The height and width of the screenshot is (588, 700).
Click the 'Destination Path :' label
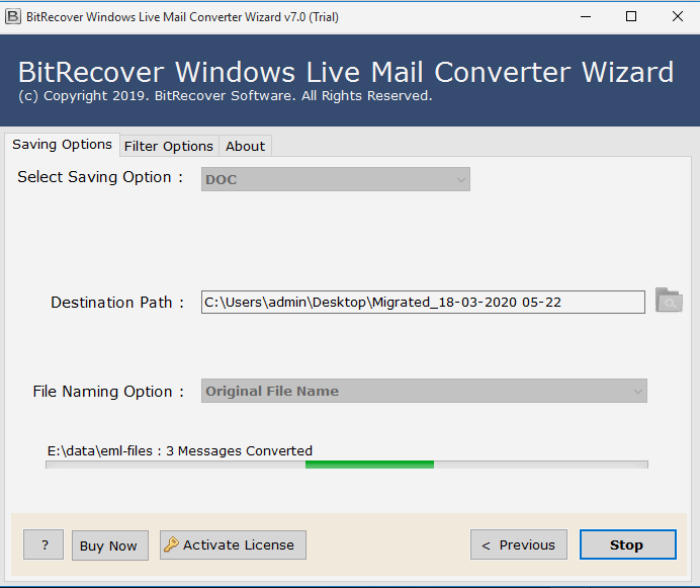click(x=117, y=302)
